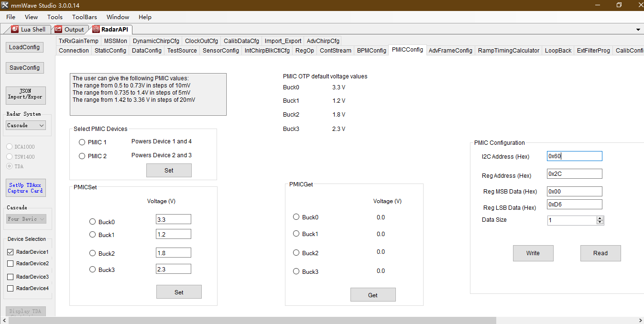Open the tab list dropdown arrow at right
644x324 pixels.
coord(638,30)
